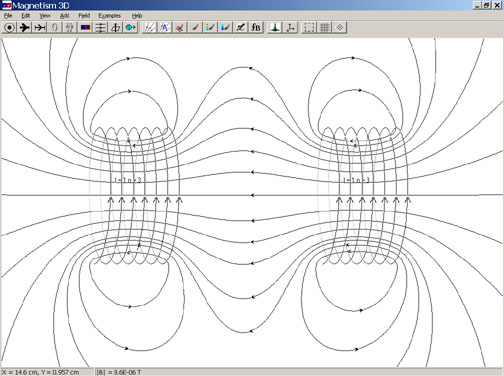504x376 pixels.
Task: Click the solenoid coil toolbar icon
Action: point(70,27)
